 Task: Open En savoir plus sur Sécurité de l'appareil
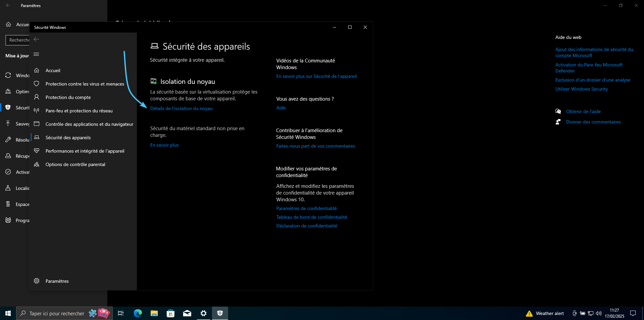[316, 76]
